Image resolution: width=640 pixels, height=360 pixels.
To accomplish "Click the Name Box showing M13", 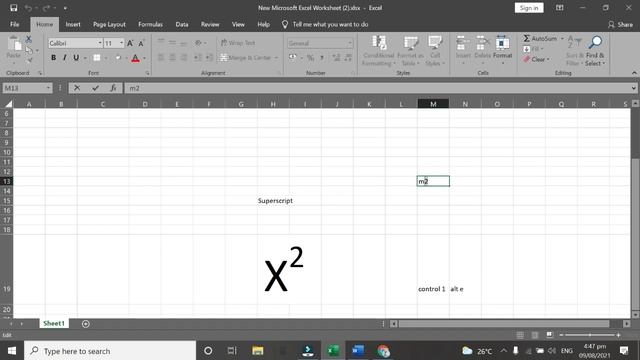I will [x=27, y=88].
